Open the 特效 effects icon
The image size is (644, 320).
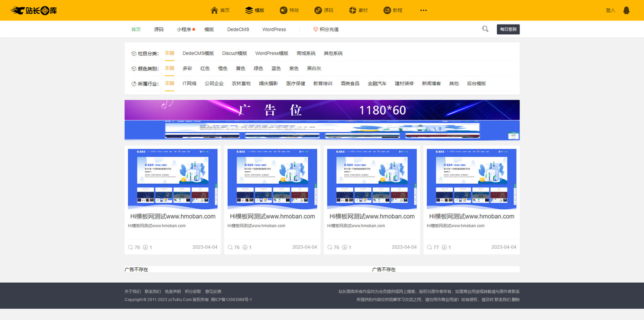click(283, 10)
